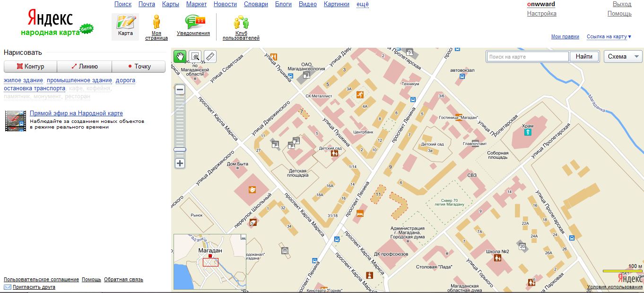Open the Почта top menu link

pos(147,4)
